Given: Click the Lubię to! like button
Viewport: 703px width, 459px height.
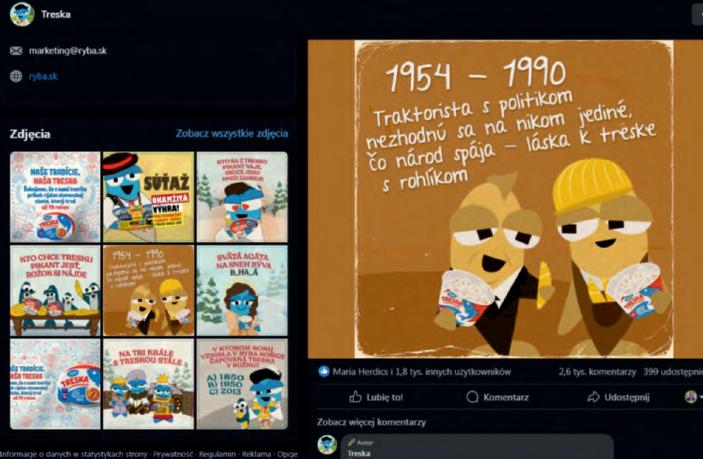Looking at the screenshot, I should pyautogui.click(x=376, y=397).
